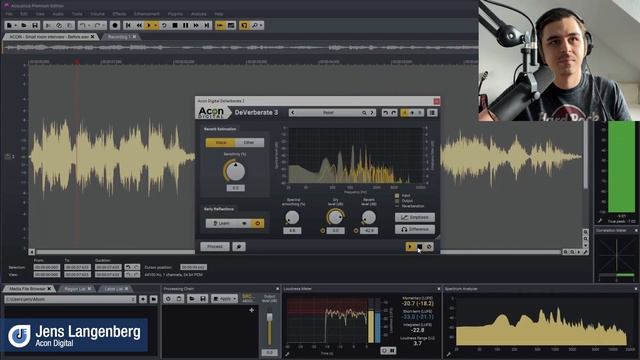This screenshot has height=360, width=640.
Task: Toggle the solo circle beside Dry level value
Action: [322, 231]
